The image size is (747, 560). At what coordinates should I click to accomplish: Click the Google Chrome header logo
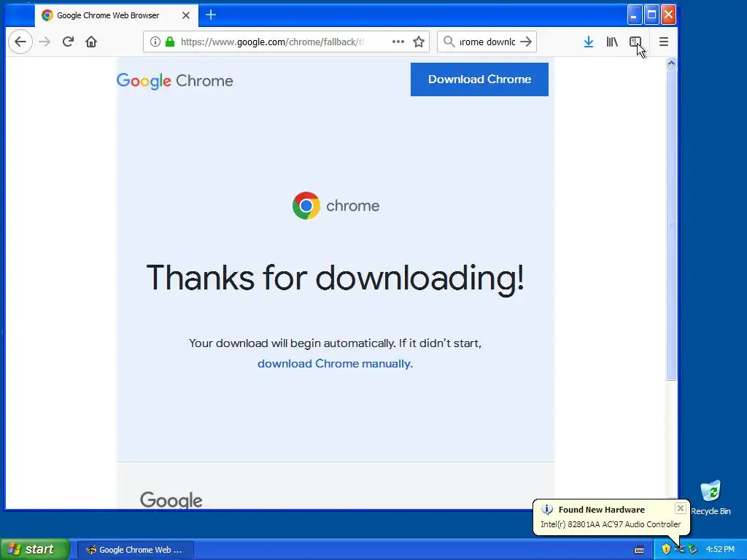175,81
